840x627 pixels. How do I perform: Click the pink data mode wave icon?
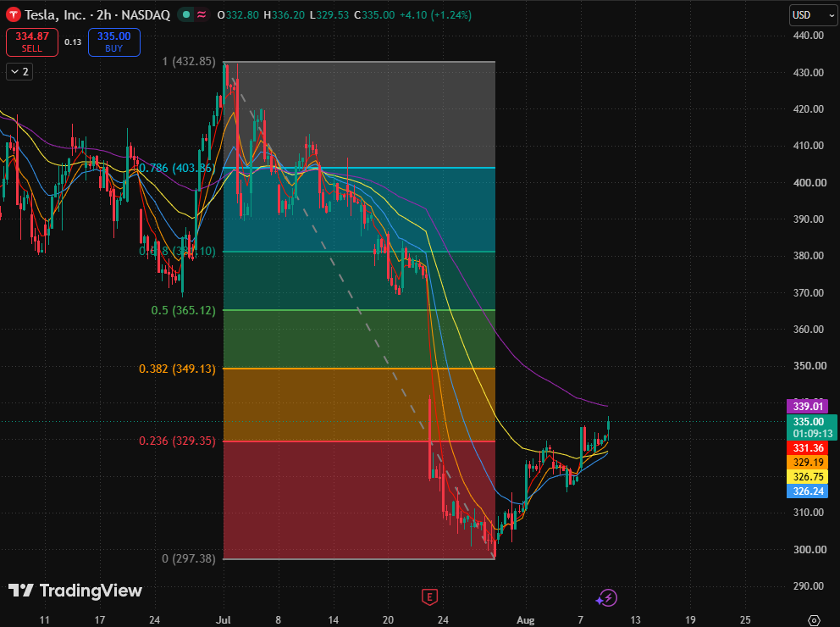[202, 15]
